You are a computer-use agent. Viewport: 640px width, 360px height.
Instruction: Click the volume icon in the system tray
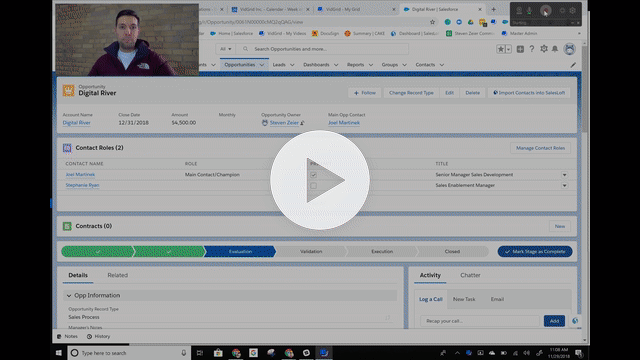pos(527,353)
